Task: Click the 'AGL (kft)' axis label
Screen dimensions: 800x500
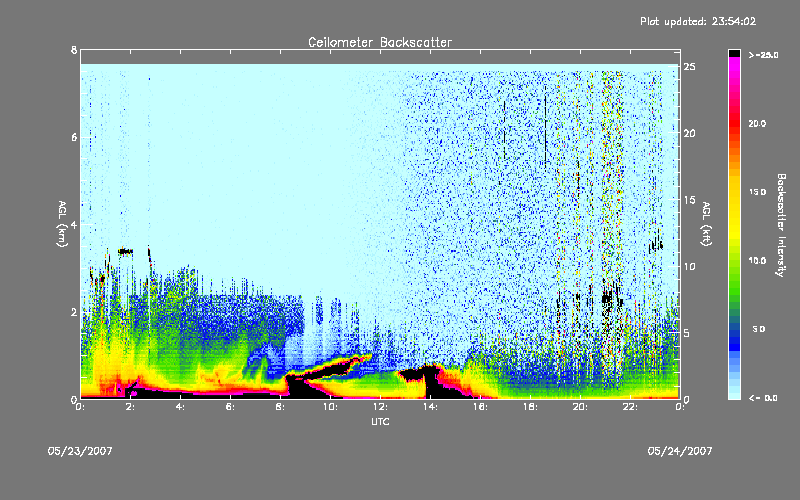Action: click(706, 224)
